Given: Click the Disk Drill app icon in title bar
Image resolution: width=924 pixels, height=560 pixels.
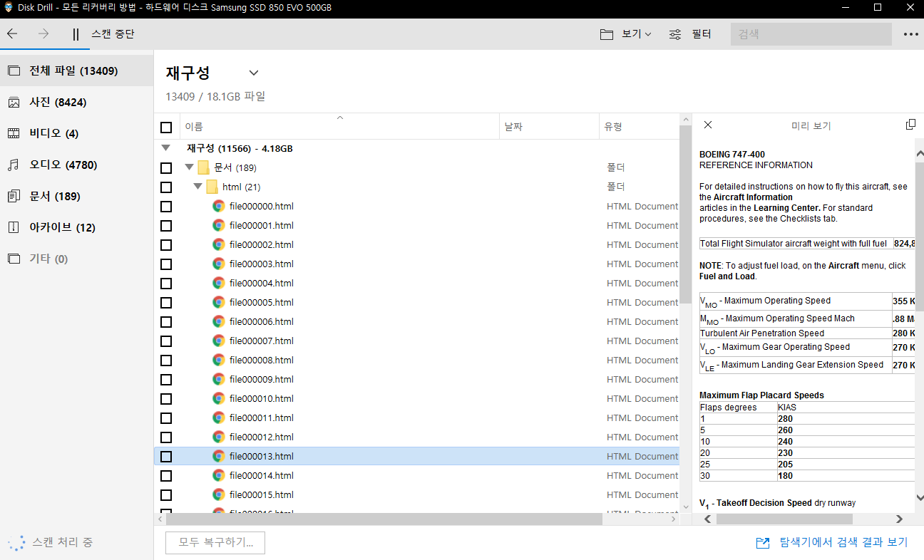Looking at the screenshot, I should click(9, 8).
